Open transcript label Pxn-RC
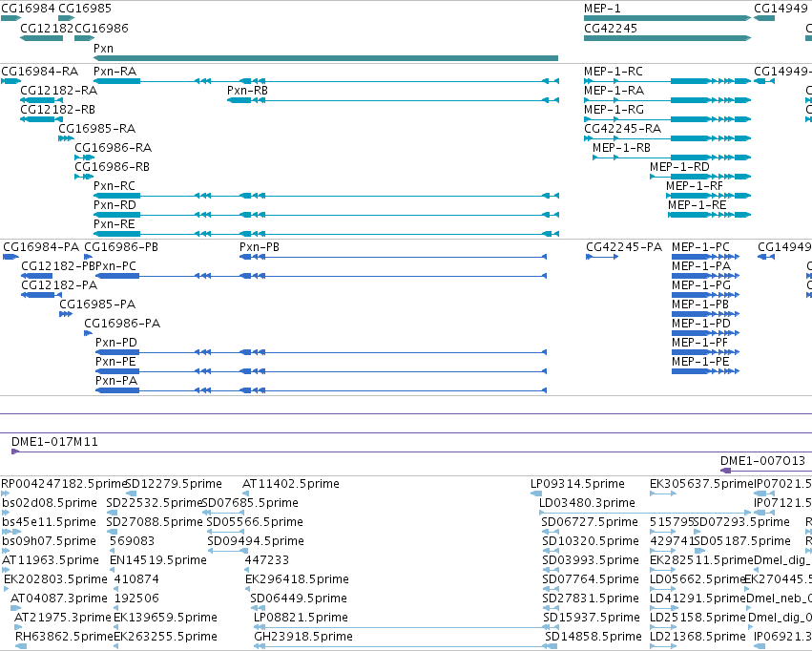Screen dimensions: 812x651 click(x=115, y=186)
